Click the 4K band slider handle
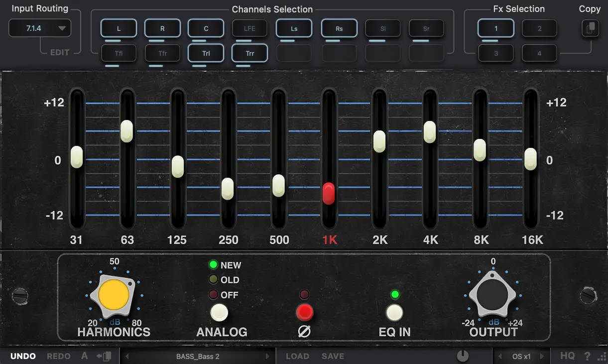608x364 pixels. (430, 132)
